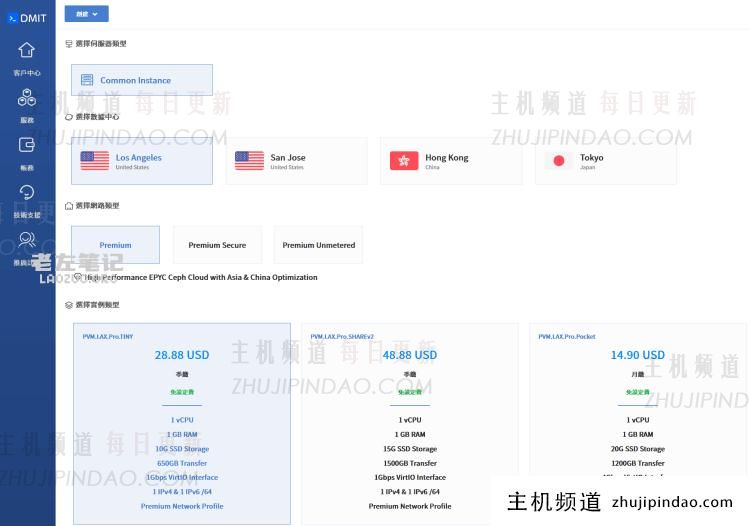750x526 pixels.
Task: Select the Premium Unmetered network tab
Action: tap(319, 245)
